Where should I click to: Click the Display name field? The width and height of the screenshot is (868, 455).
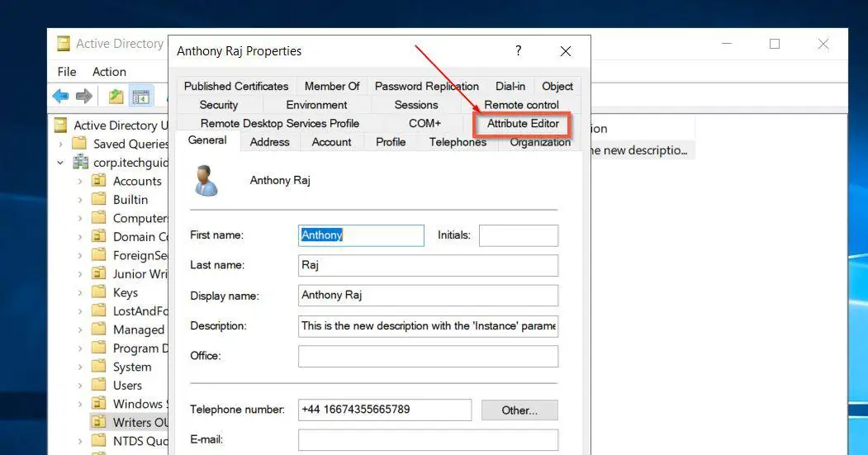(428, 295)
